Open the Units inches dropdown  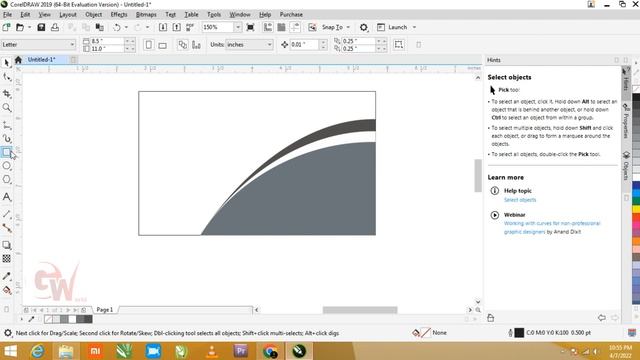pos(269,44)
